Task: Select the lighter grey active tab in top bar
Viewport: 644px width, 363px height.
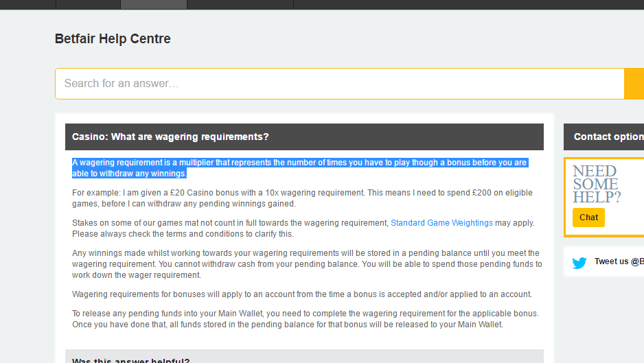Action: pyautogui.click(x=153, y=4)
